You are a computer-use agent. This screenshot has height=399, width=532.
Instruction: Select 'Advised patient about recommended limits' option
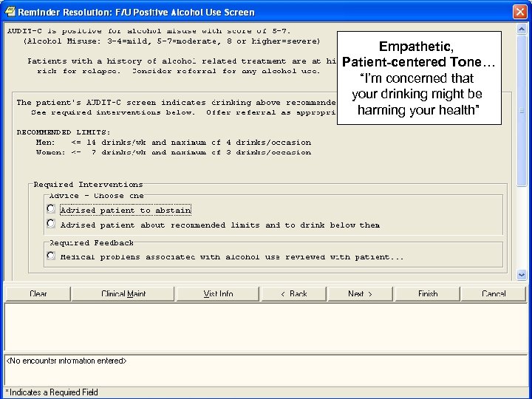pyautogui.click(x=51, y=223)
